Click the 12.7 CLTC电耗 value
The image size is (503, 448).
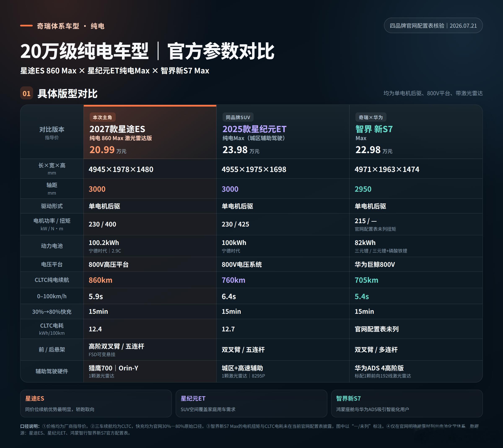228,329
